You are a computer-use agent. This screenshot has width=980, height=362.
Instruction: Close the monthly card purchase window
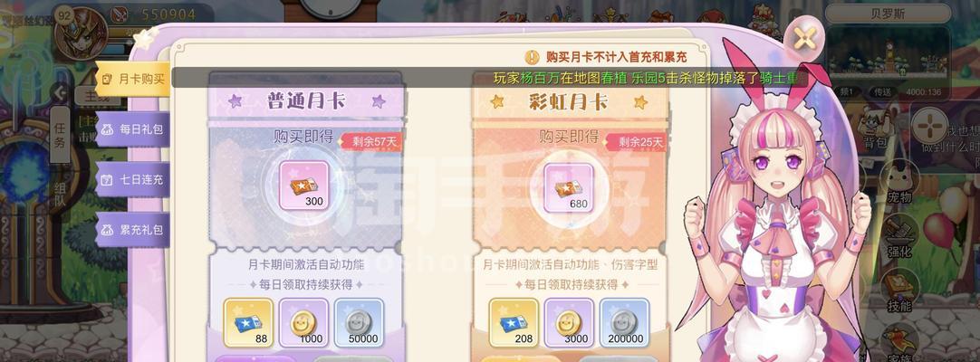pyautogui.click(x=804, y=38)
